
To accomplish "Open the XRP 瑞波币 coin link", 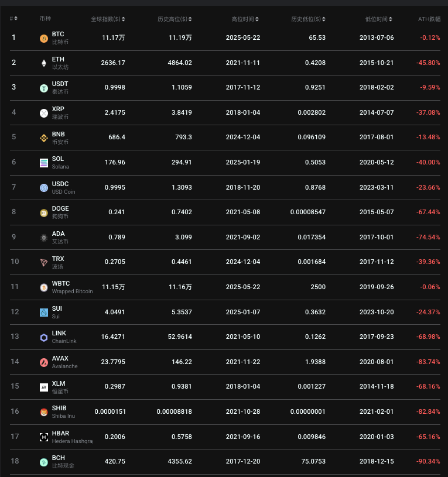I will pos(60,113).
